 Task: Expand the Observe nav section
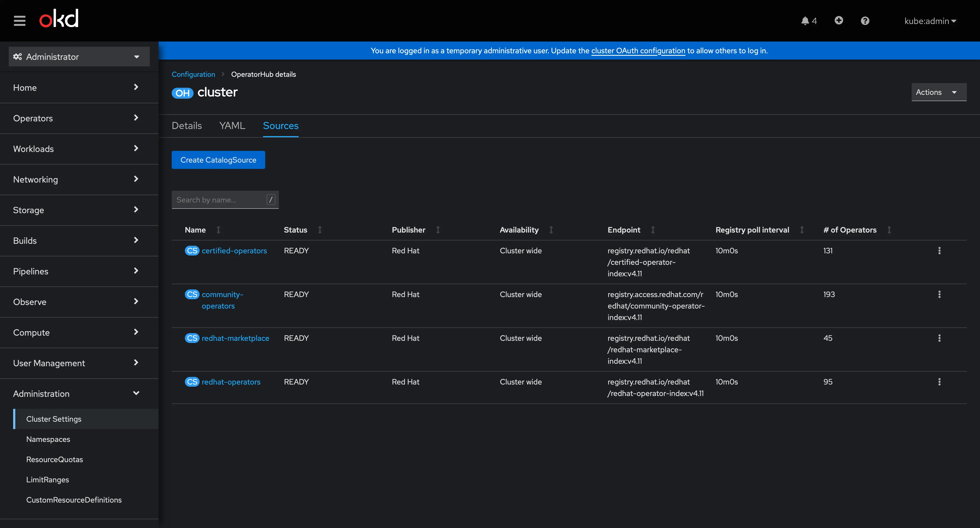point(79,302)
